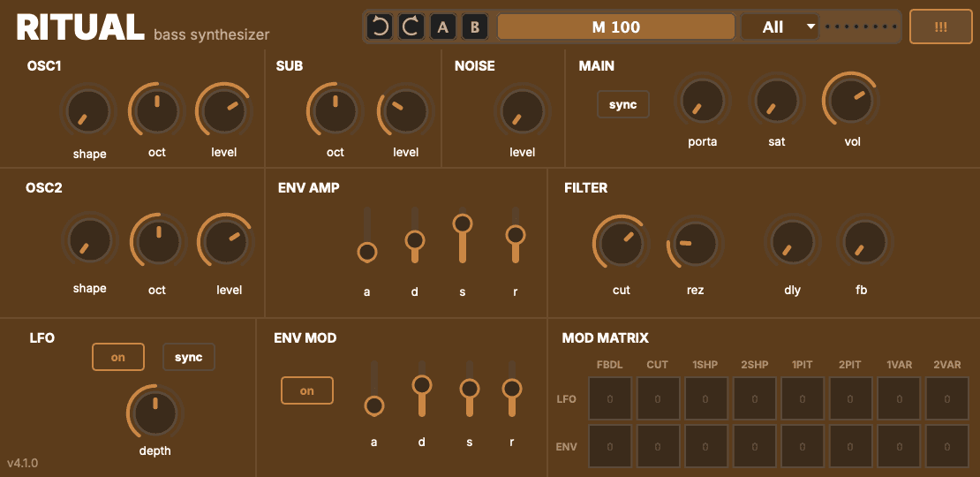Click the v4.1.0 version label

pyautogui.click(x=22, y=463)
